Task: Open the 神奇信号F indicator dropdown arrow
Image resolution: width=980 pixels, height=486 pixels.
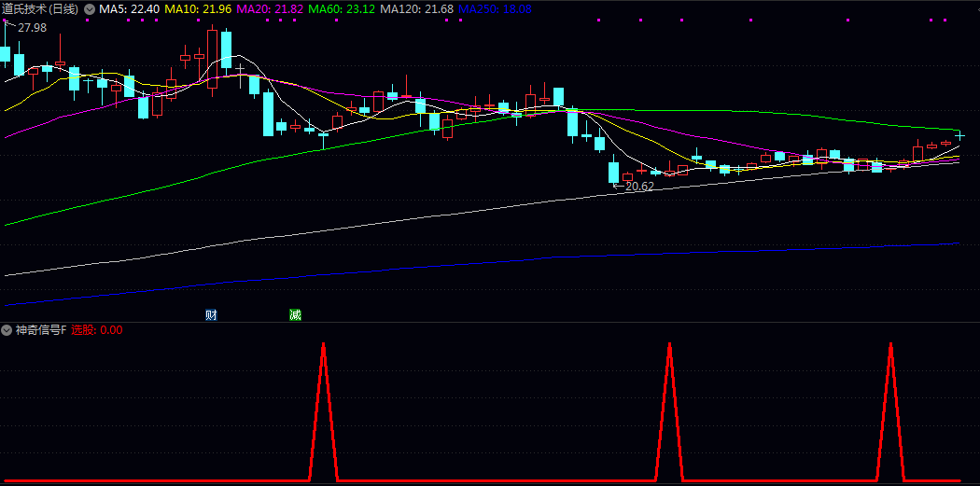Action: pos(7,329)
